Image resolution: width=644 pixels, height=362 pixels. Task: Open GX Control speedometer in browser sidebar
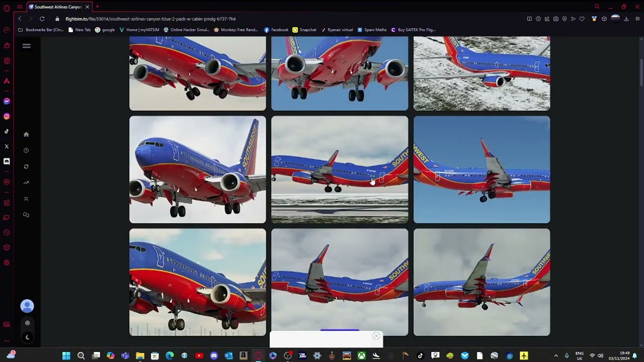coord(7,30)
